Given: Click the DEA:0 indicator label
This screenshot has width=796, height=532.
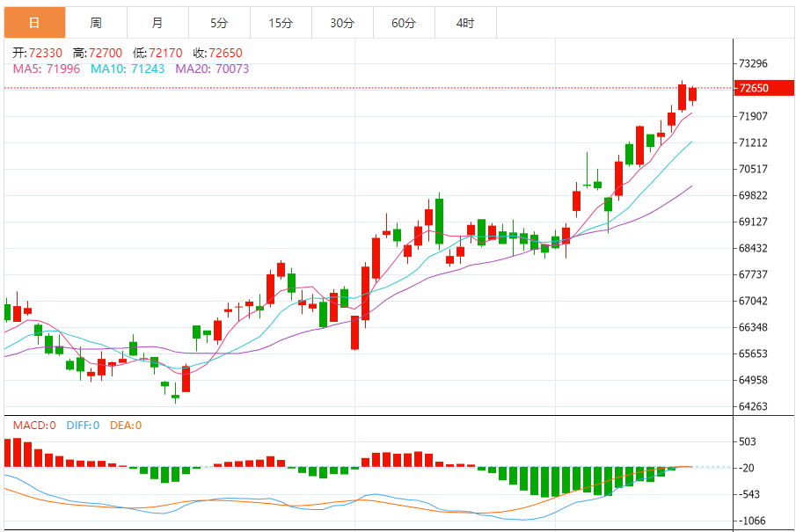Looking at the screenshot, I should point(126,426).
